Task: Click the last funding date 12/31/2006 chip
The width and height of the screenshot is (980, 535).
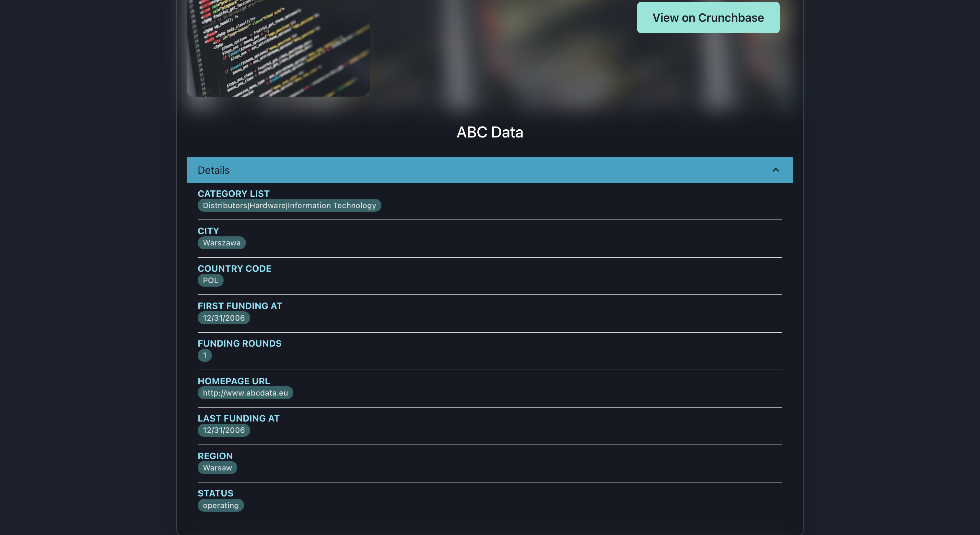Action: pyautogui.click(x=224, y=430)
